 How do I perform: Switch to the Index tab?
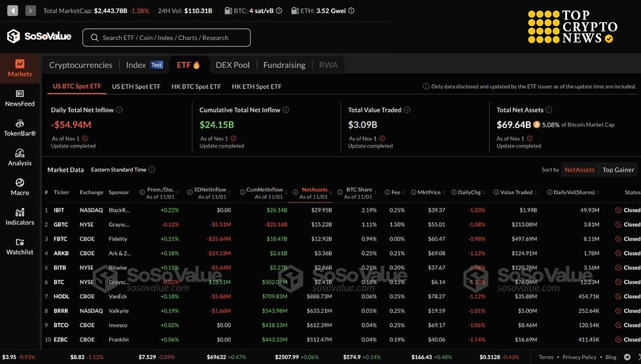[145, 65]
